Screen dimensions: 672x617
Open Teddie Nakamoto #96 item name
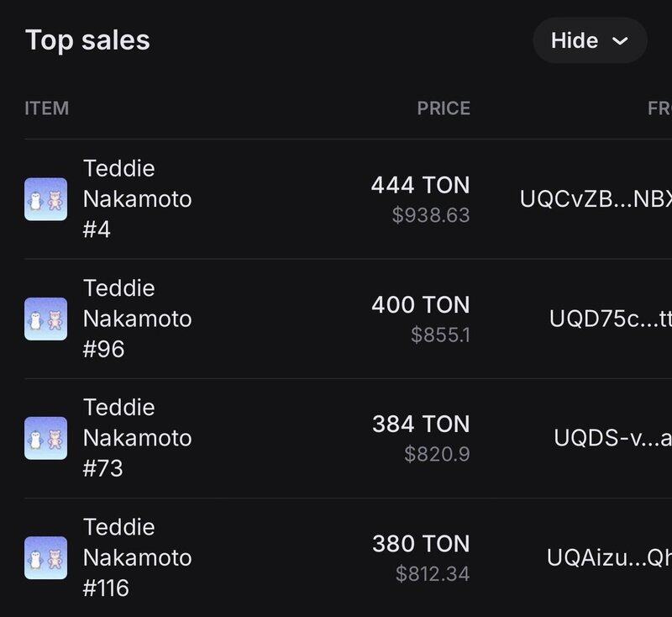click(x=137, y=319)
